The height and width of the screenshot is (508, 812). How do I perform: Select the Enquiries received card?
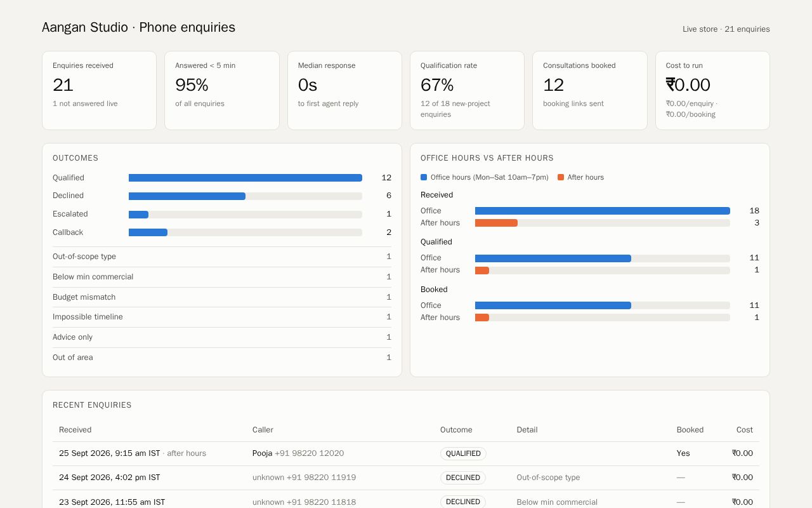click(x=99, y=90)
